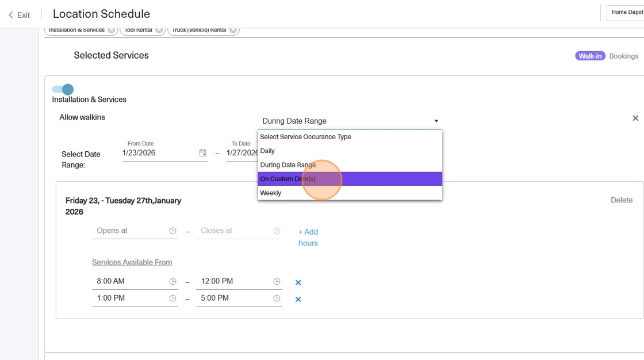Toggle the Installation & Services switch

[63, 89]
